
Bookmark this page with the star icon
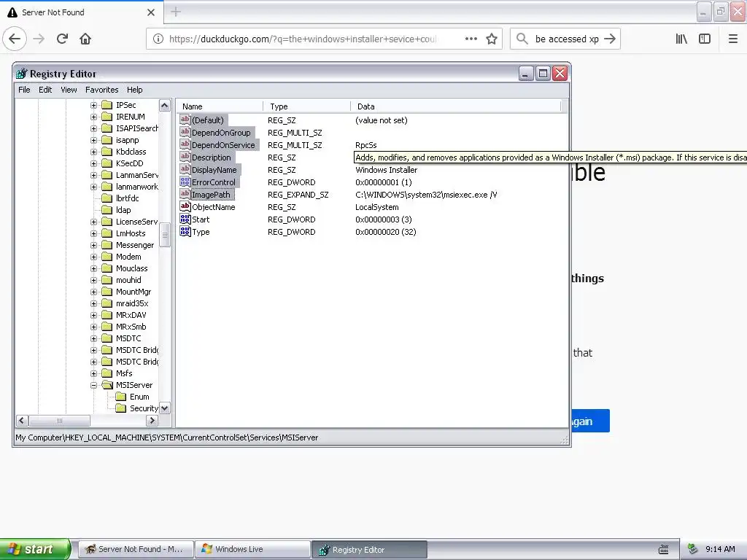click(x=492, y=39)
